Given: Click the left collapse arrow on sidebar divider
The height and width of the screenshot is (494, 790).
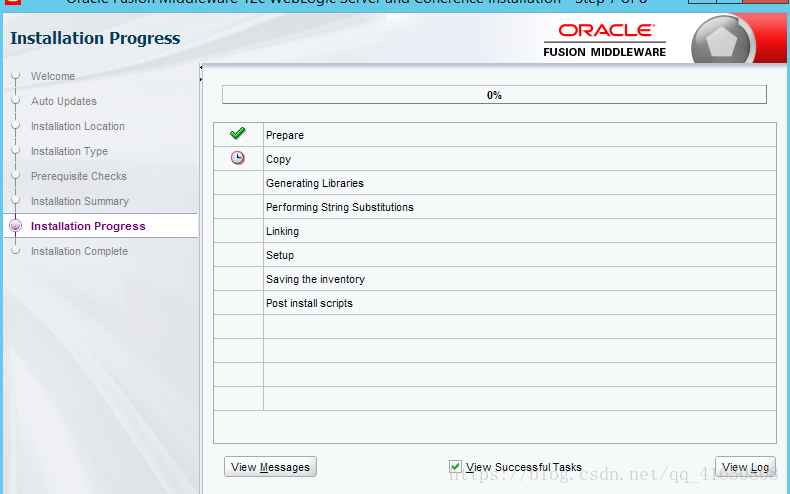Looking at the screenshot, I should point(201,67).
